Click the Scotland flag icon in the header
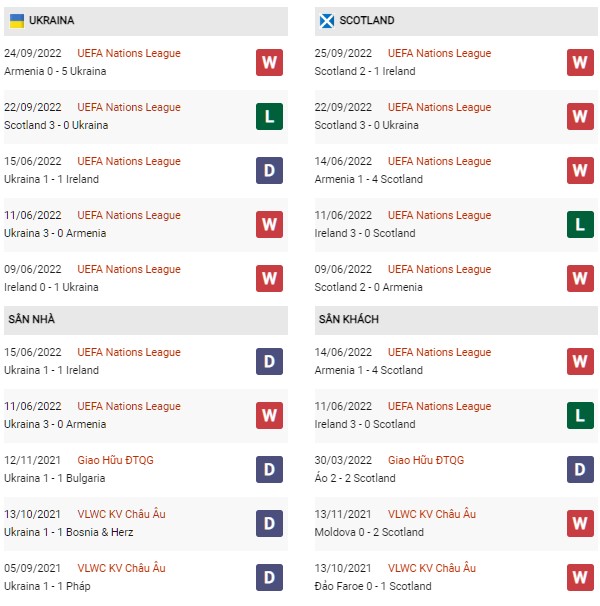 coord(327,21)
